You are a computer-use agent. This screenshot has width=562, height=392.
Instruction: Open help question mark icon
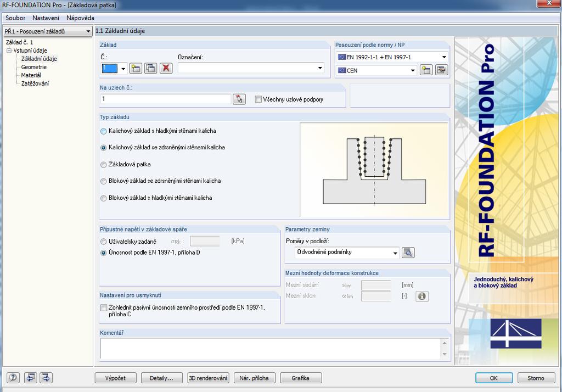tap(13, 378)
